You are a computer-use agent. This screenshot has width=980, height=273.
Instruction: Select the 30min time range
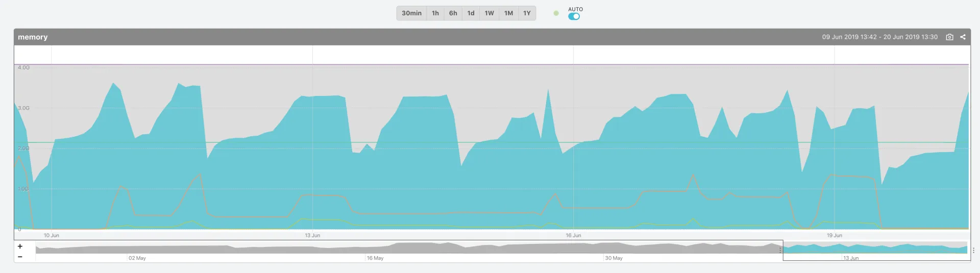coord(411,13)
